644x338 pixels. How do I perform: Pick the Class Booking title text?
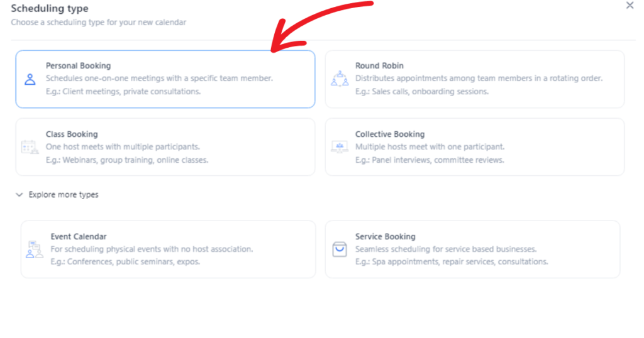click(72, 134)
